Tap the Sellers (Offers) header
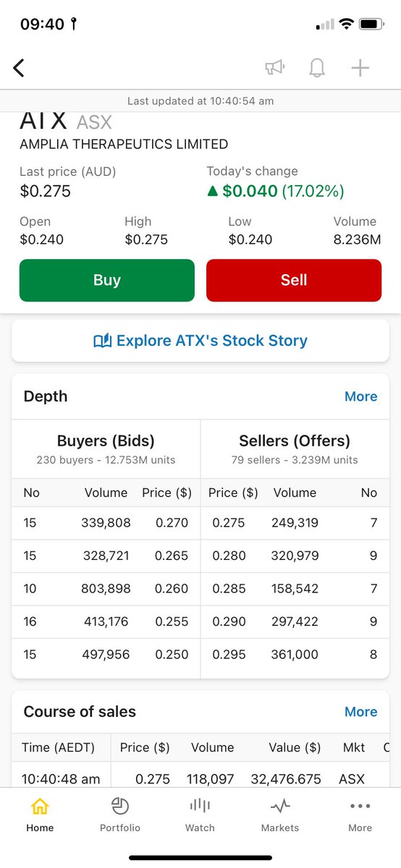 tap(295, 441)
